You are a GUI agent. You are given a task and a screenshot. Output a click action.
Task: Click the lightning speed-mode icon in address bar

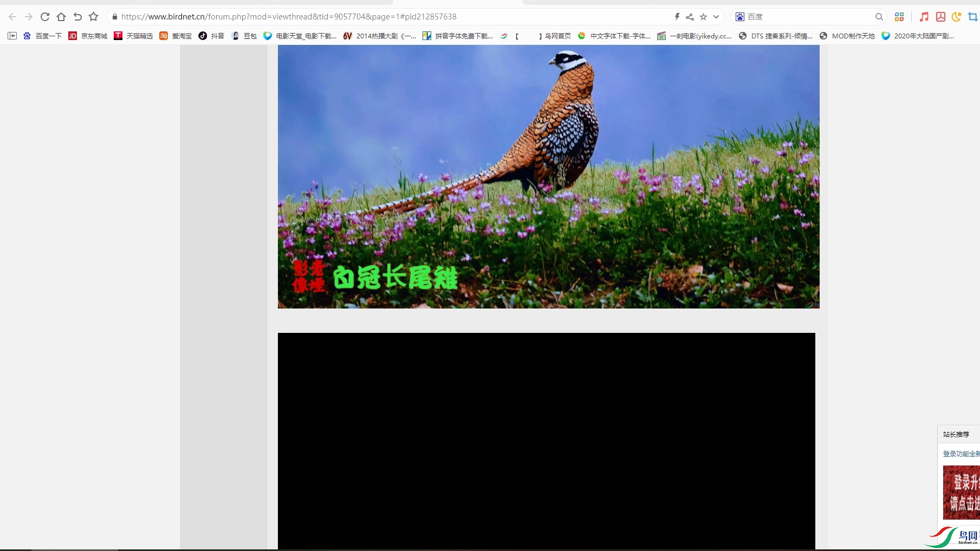point(677,17)
